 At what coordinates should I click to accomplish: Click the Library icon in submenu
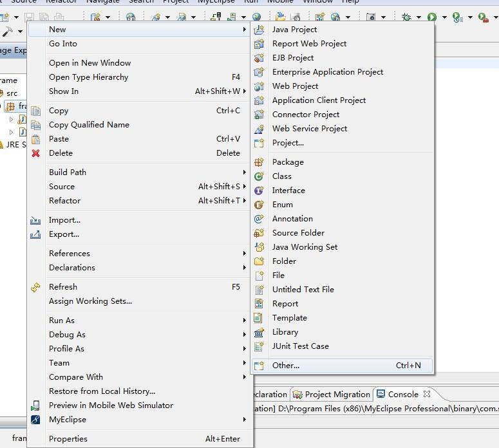tap(259, 332)
